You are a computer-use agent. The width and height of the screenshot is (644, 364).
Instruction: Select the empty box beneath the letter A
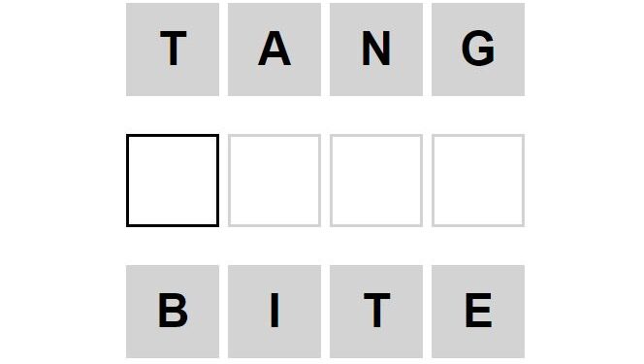[274, 181]
